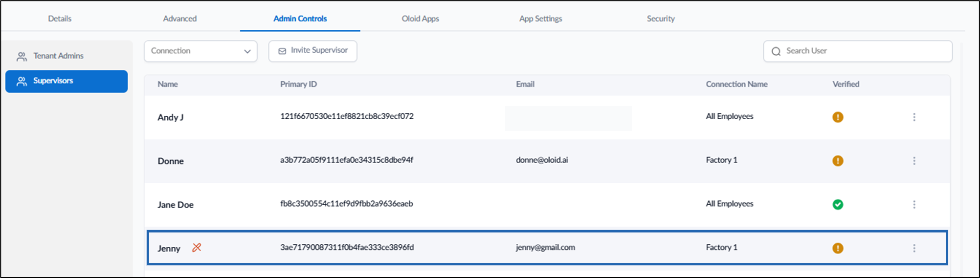Click into the Search User field
Image resolution: width=980 pixels, height=278 pixels.
pyautogui.click(x=858, y=51)
